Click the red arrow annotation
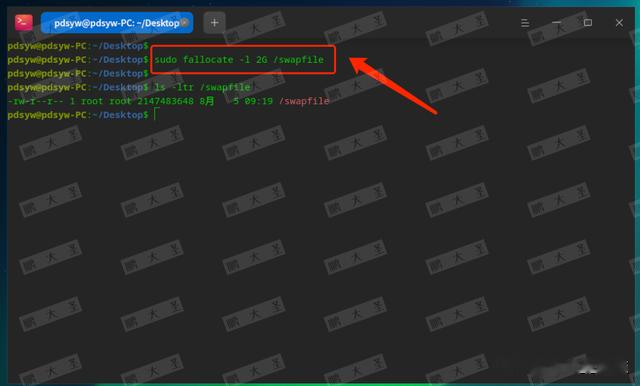 click(x=393, y=85)
